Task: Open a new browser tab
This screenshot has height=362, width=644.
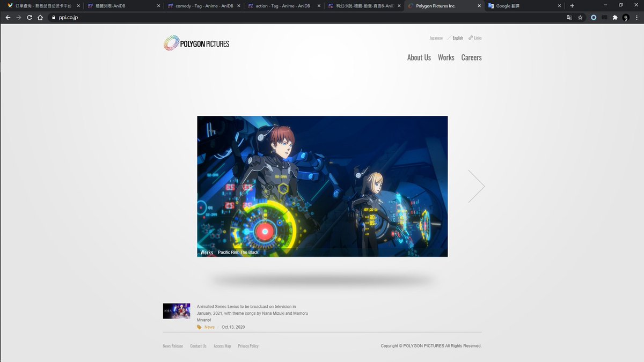Action: [572, 5]
